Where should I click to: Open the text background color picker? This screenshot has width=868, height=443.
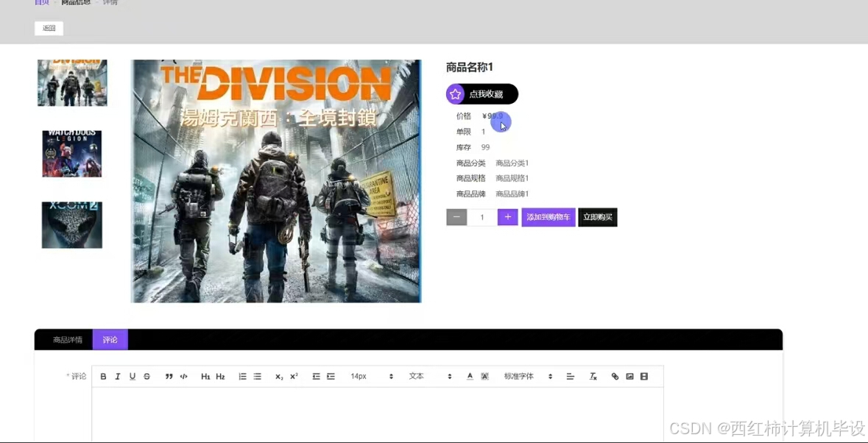pos(485,377)
